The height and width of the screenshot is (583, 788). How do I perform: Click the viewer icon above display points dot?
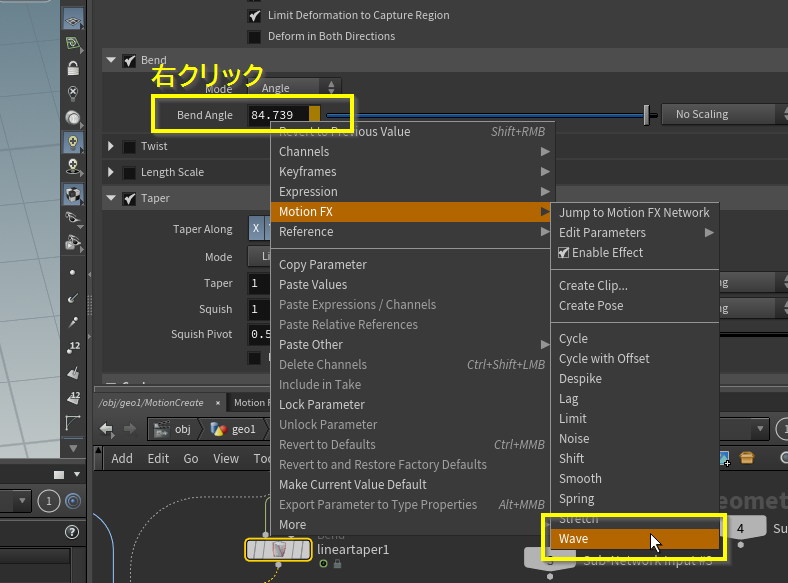[x=73, y=243]
